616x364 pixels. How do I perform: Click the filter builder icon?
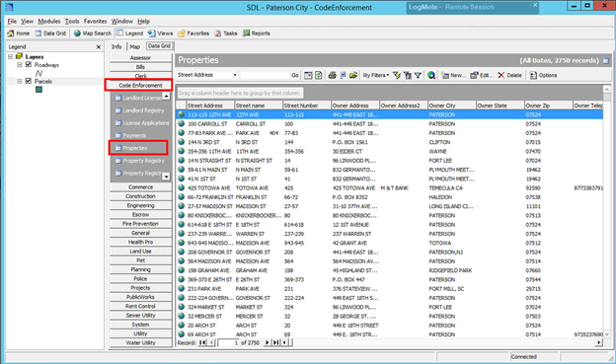(x=408, y=75)
